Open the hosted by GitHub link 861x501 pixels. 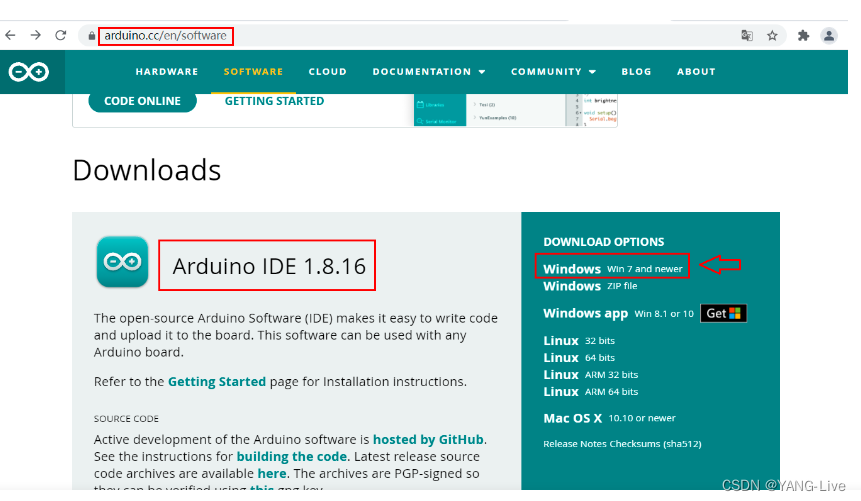(428, 439)
